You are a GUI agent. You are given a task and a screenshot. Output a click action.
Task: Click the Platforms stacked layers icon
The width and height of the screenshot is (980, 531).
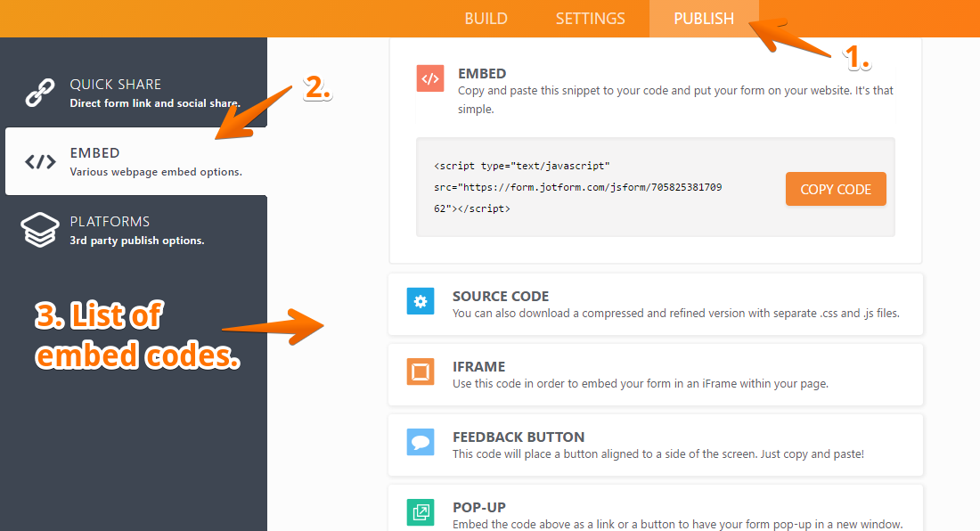pyautogui.click(x=39, y=230)
